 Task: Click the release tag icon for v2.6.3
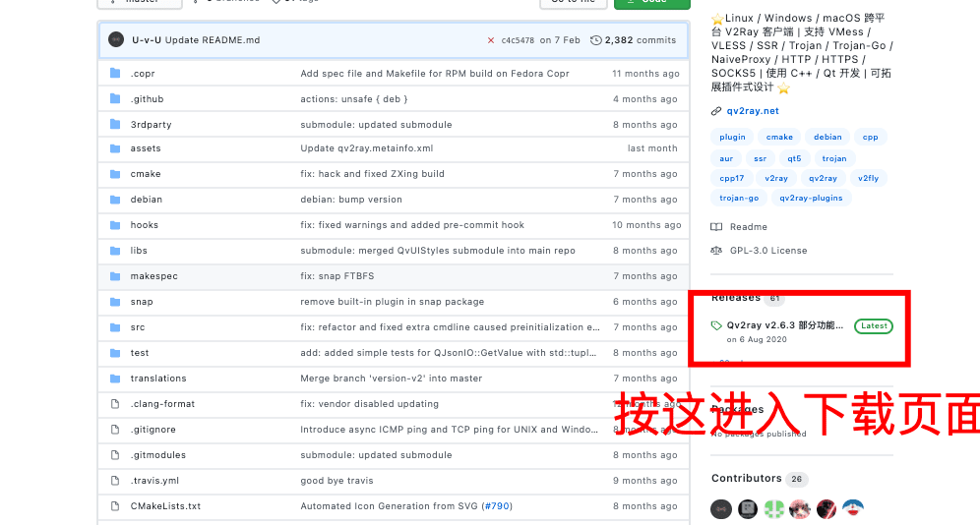(x=716, y=325)
